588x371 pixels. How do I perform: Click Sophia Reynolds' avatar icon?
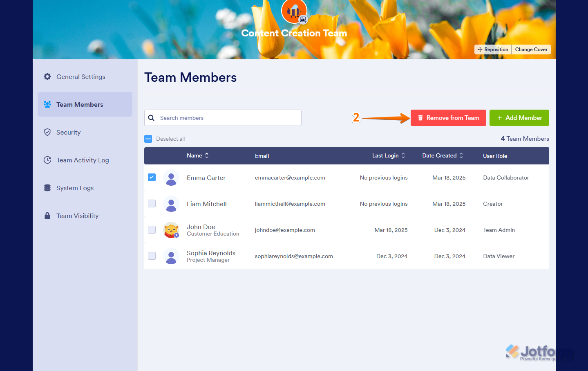click(x=171, y=256)
